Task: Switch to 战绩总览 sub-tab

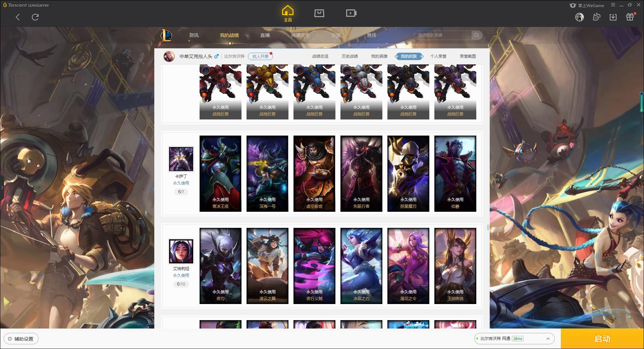Action: tap(320, 56)
